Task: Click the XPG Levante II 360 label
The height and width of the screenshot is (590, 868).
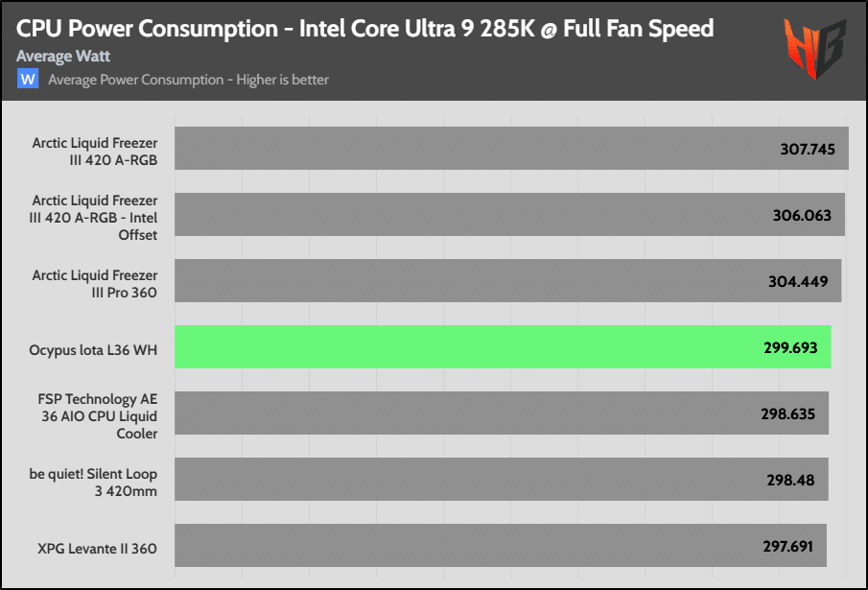Action: click(x=98, y=549)
